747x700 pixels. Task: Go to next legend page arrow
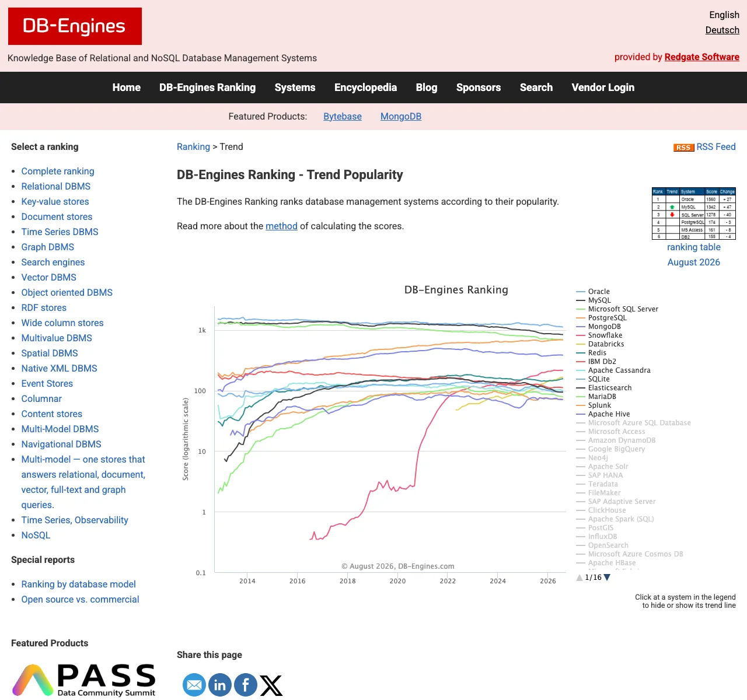pos(607,577)
